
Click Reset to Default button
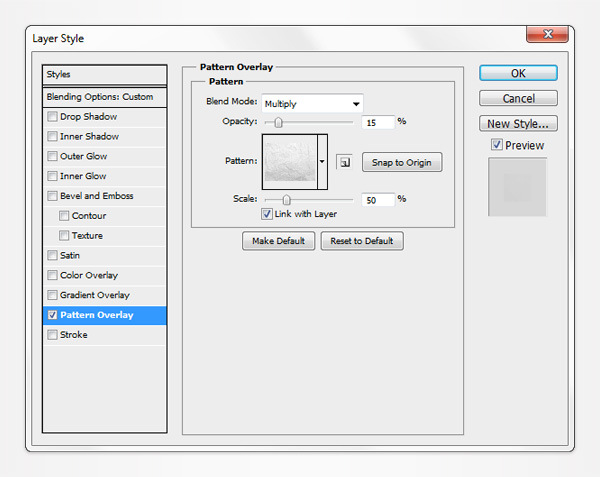coord(362,241)
